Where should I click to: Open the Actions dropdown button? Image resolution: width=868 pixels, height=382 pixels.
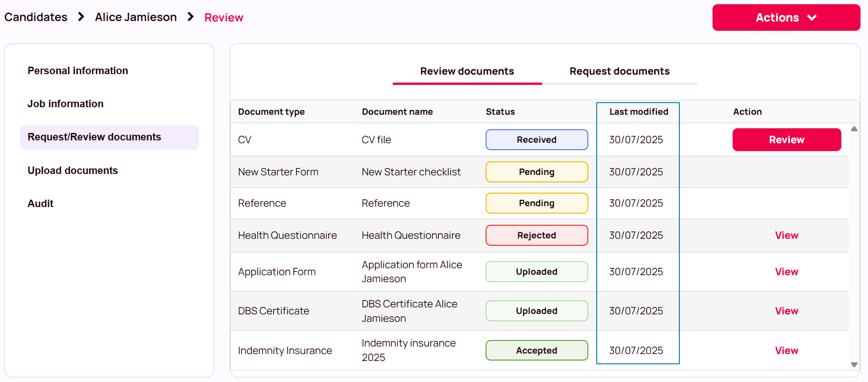click(x=786, y=18)
